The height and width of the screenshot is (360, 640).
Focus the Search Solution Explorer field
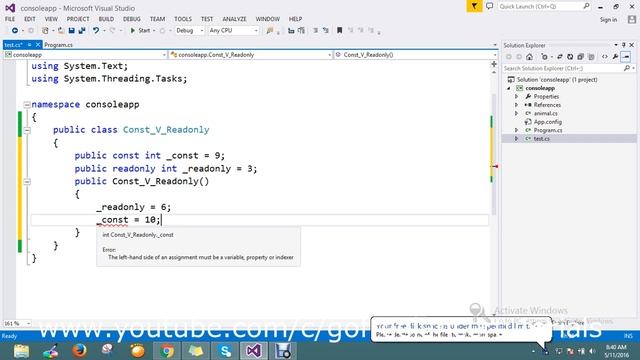click(x=569, y=69)
